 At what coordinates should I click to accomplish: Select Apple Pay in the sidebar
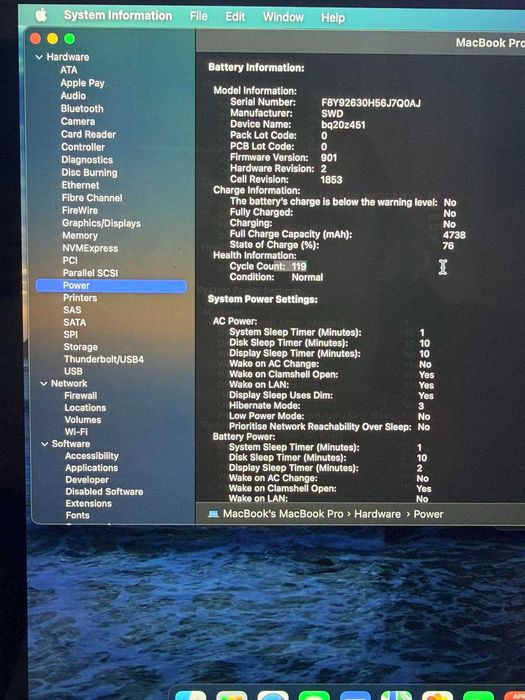click(83, 83)
